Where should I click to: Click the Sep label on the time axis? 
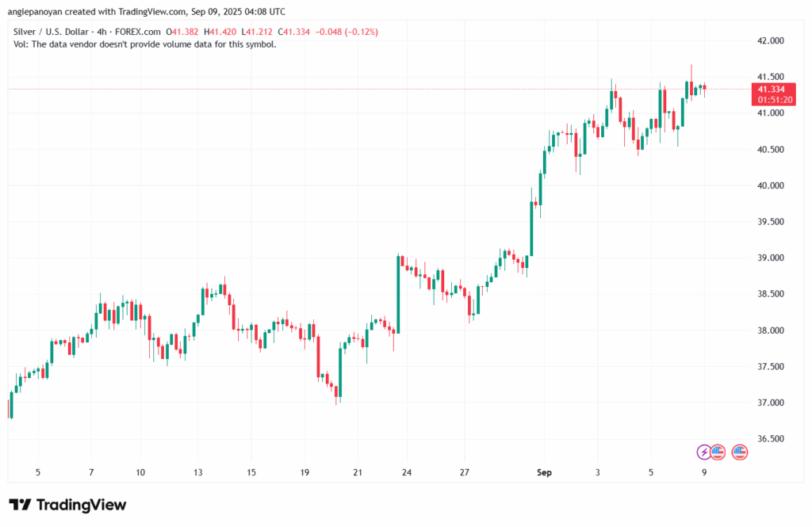pyautogui.click(x=543, y=473)
